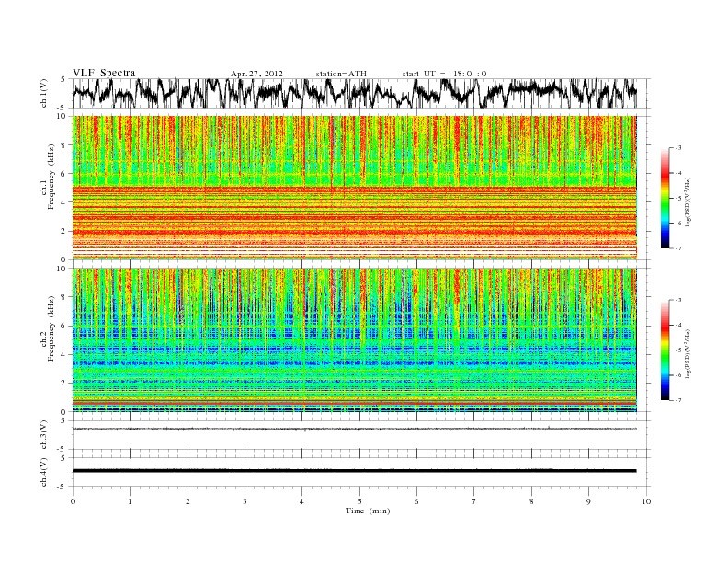
Task: Click the "1" tick on the time axis
Action: tap(130, 501)
